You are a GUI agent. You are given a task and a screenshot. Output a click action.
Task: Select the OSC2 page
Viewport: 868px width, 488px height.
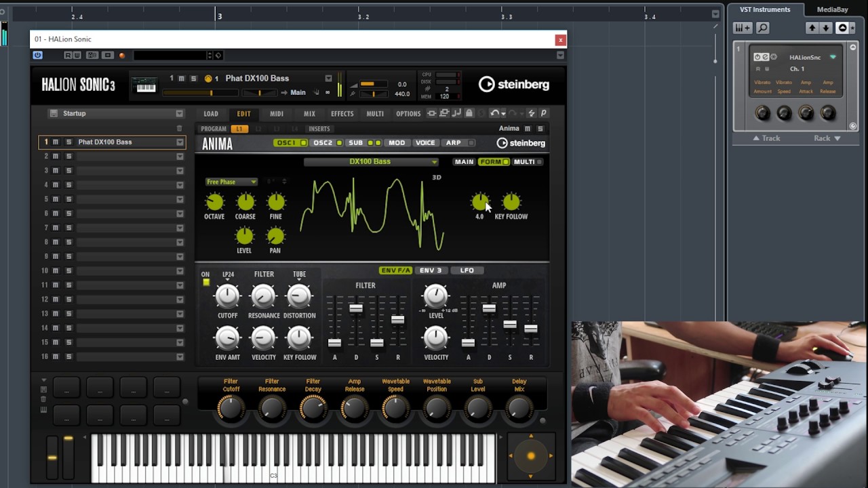point(327,143)
